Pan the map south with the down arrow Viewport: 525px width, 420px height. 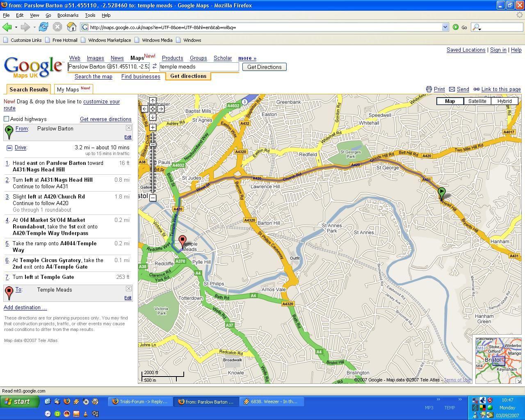pos(153,117)
